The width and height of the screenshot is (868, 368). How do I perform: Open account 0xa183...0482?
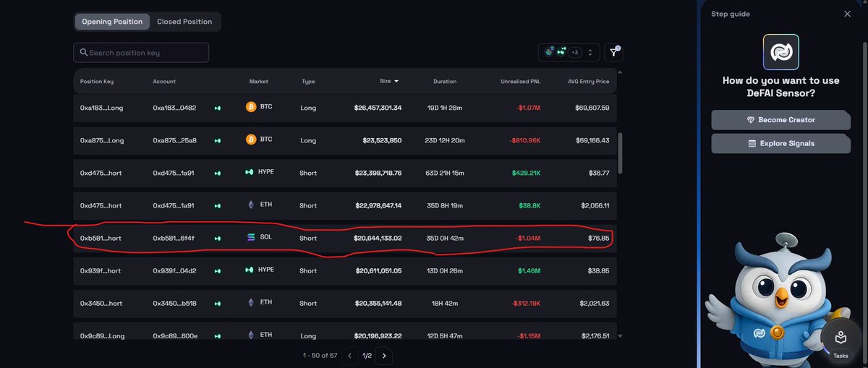(x=174, y=108)
